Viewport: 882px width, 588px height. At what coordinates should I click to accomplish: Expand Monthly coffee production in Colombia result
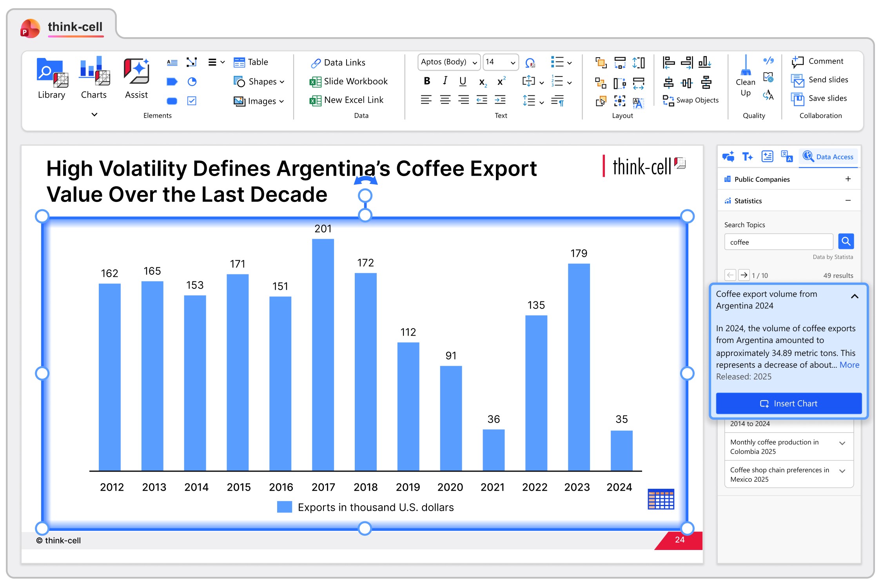tap(842, 443)
